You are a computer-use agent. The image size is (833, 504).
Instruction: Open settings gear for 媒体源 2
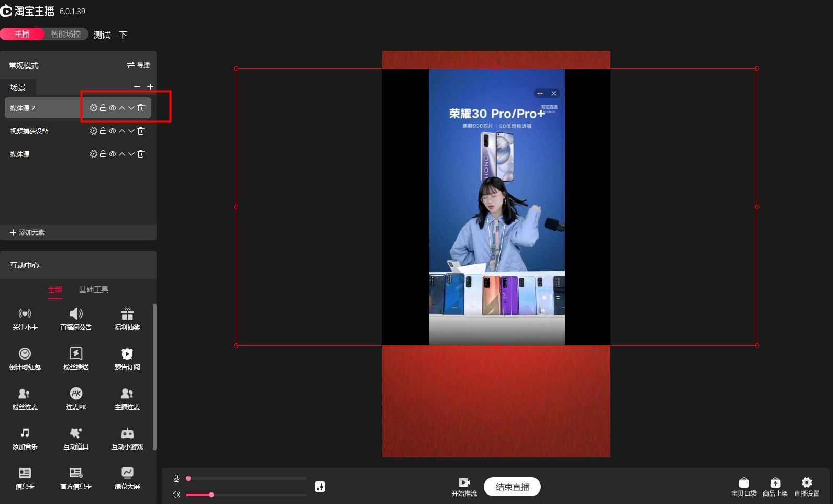pos(94,108)
